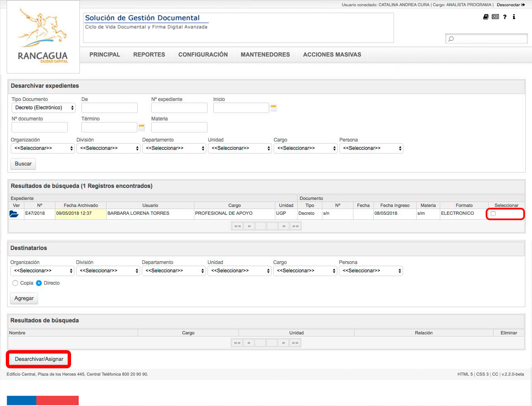Open the CONFIGURACIÓN menu
This screenshot has height=406, width=532.
coord(203,55)
